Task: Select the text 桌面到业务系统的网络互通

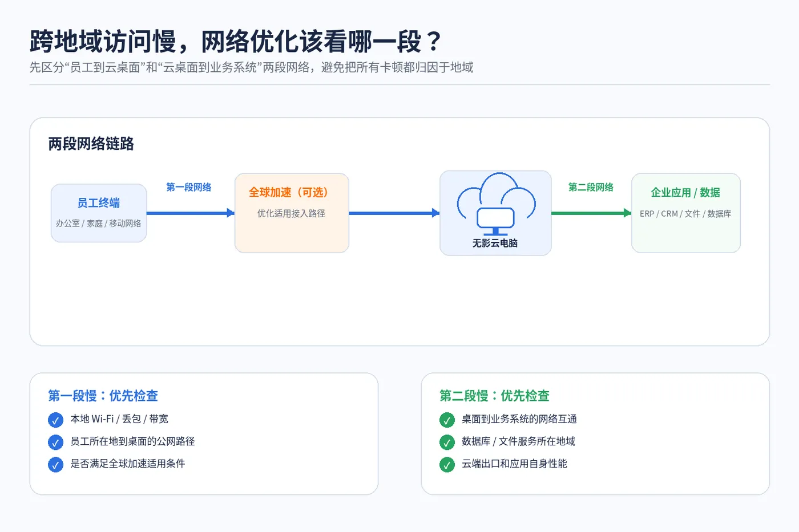Action: coord(519,419)
